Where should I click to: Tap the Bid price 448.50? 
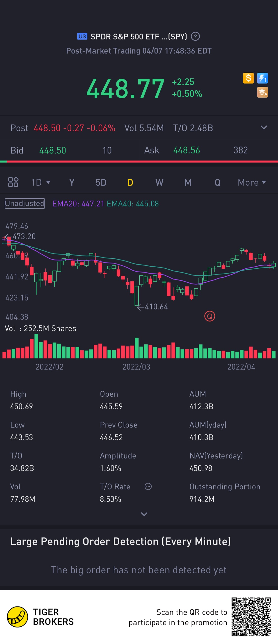pos(52,150)
